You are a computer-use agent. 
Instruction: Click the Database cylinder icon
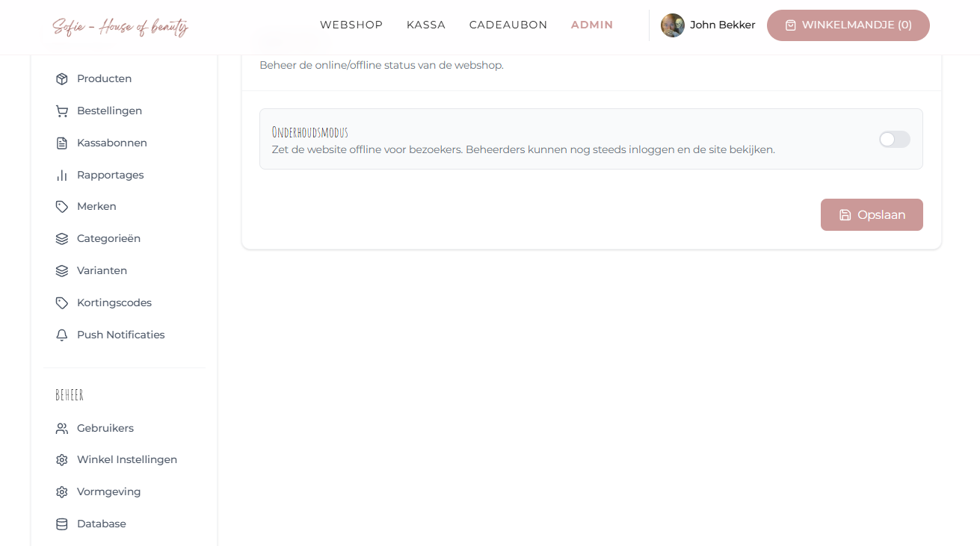(x=62, y=524)
